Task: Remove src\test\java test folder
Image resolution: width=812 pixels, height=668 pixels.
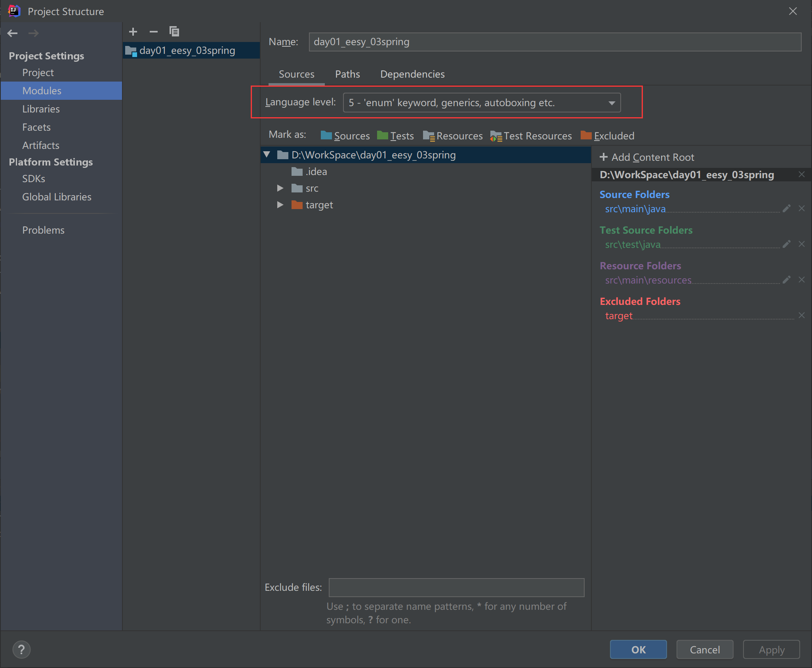Action: click(x=802, y=244)
